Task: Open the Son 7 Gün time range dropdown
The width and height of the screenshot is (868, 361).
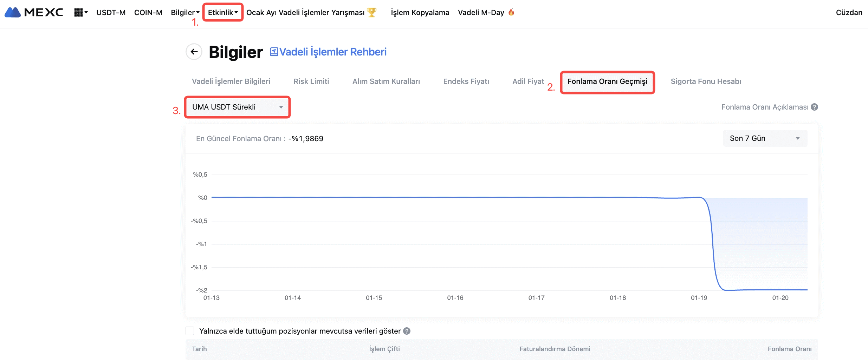Action: [765, 138]
